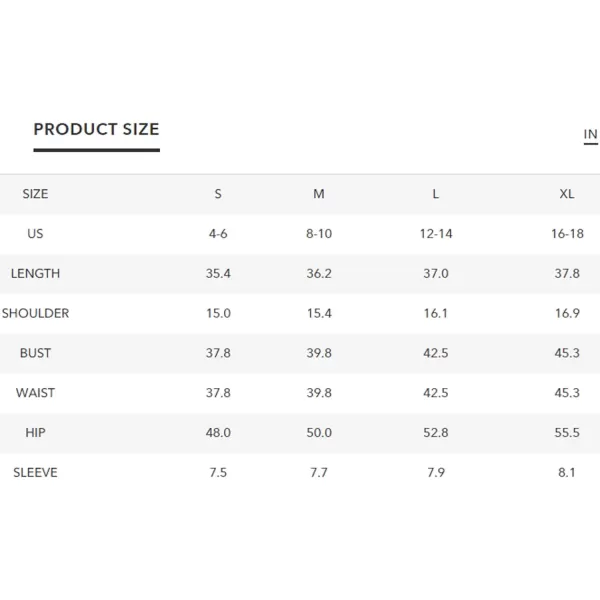
Task: Click the WAIST row label
Action: [35, 393]
